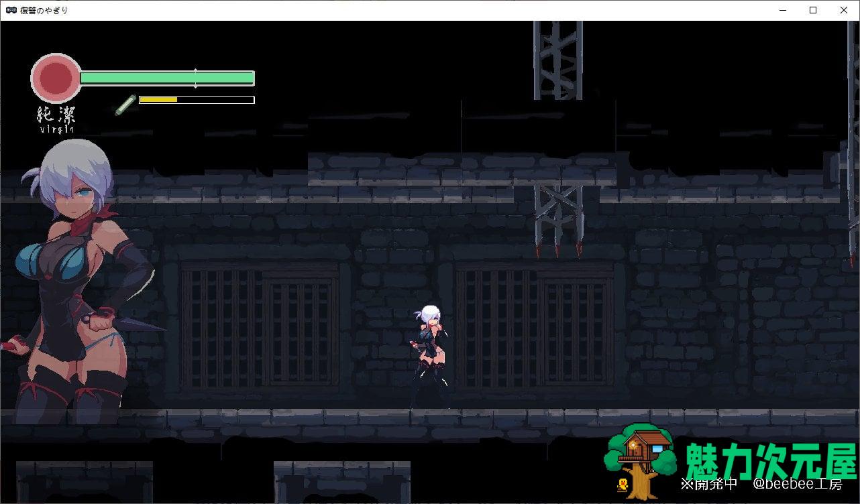This screenshot has height=504, width=860.
Task: Click the red circular orb in HUD
Action: click(56, 78)
